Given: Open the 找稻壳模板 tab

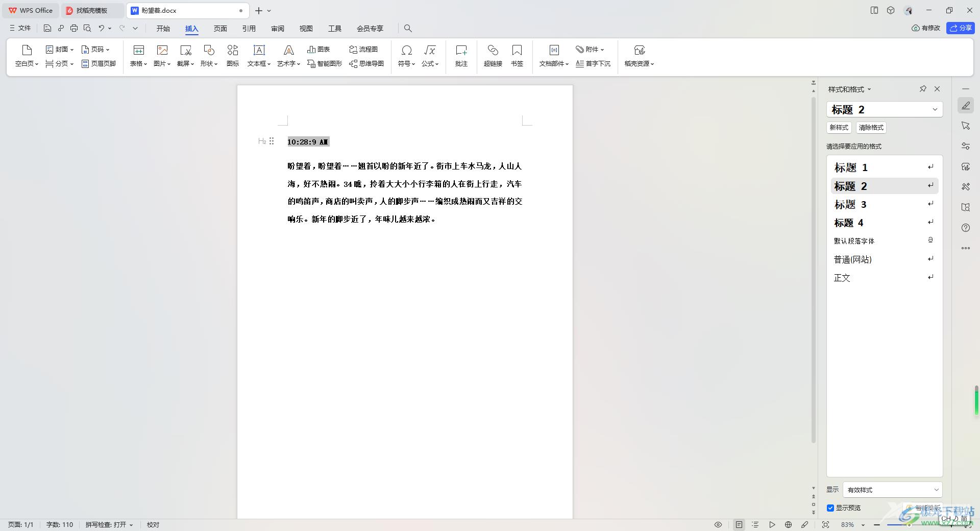Looking at the screenshot, I should 92,10.
